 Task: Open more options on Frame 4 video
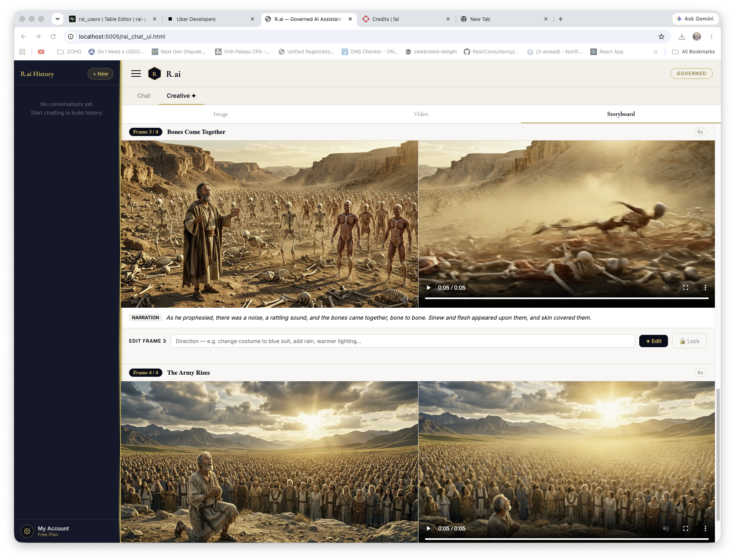[705, 528]
